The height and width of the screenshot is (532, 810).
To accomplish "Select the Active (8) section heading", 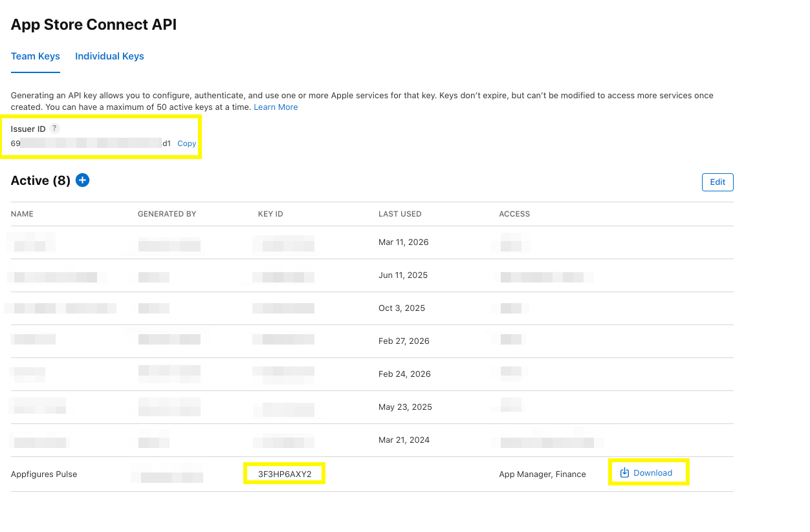I will [41, 180].
